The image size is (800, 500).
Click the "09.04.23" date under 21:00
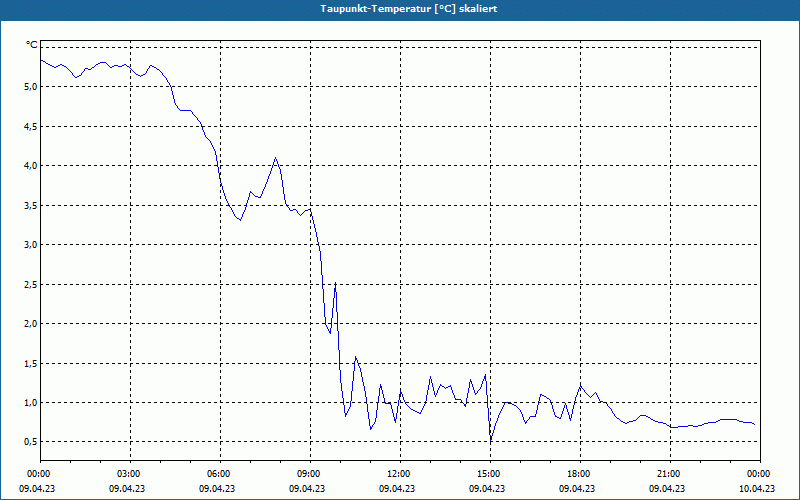pos(666,488)
